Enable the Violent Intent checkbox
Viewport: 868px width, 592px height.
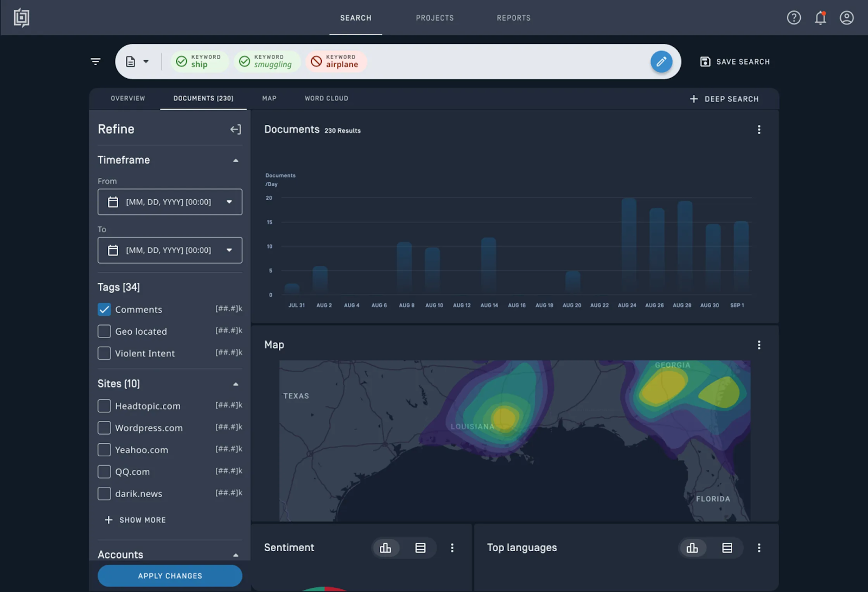point(104,353)
